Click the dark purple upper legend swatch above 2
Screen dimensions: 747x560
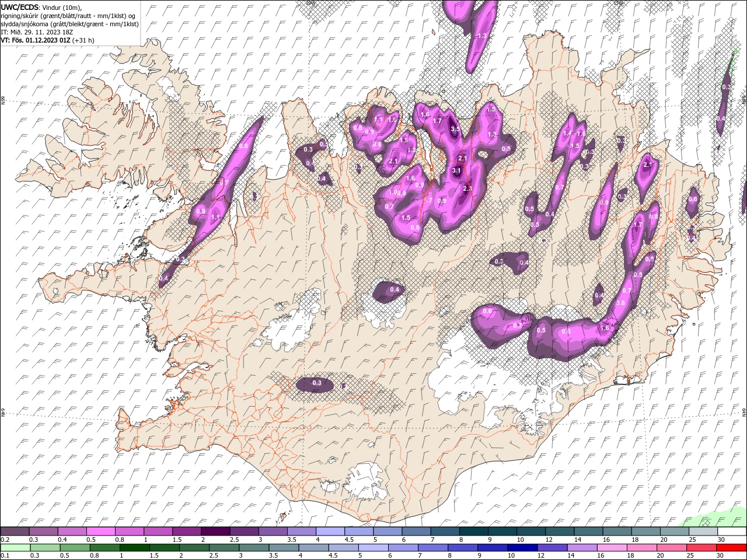215,531
